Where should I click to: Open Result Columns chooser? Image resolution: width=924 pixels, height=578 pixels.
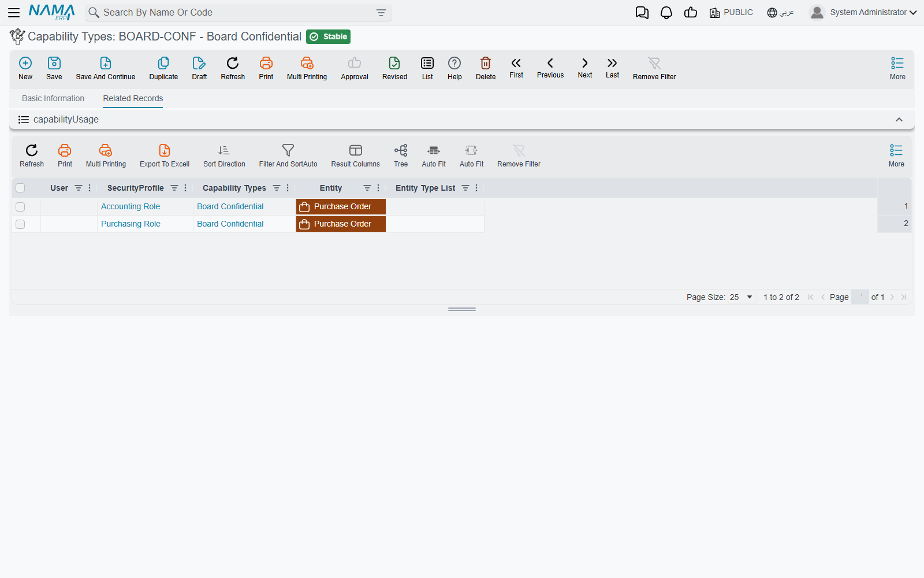[x=356, y=156]
